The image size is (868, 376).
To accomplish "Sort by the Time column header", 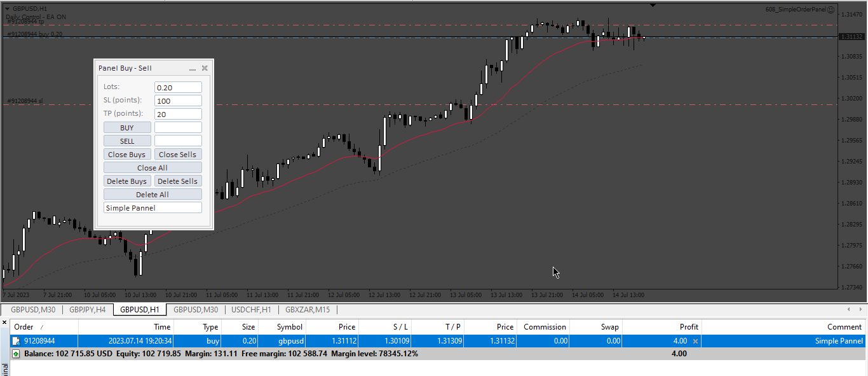I will coord(126,327).
